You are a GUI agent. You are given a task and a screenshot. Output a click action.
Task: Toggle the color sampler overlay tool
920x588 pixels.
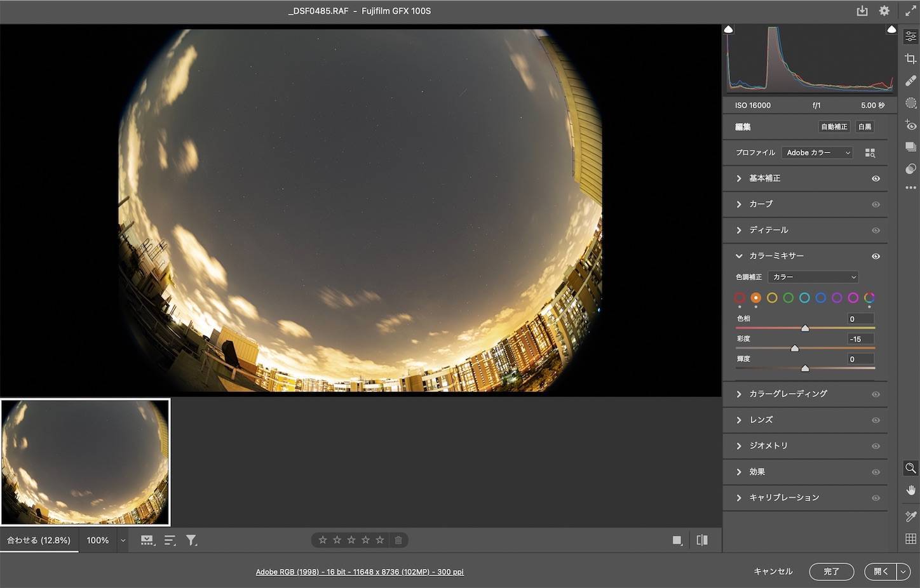[x=910, y=516]
